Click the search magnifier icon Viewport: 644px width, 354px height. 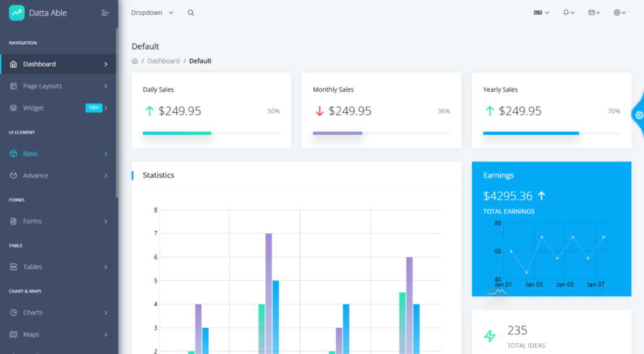pyautogui.click(x=191, y=13)
